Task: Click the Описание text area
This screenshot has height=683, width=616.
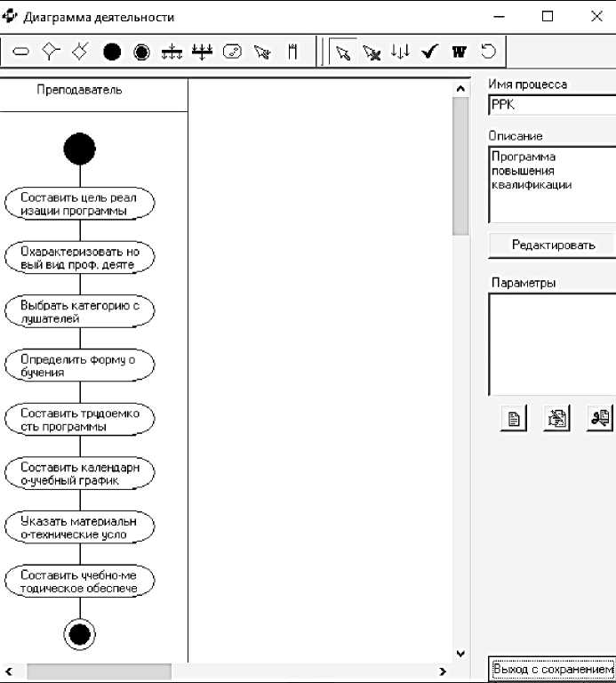Action: pos(552,185)
